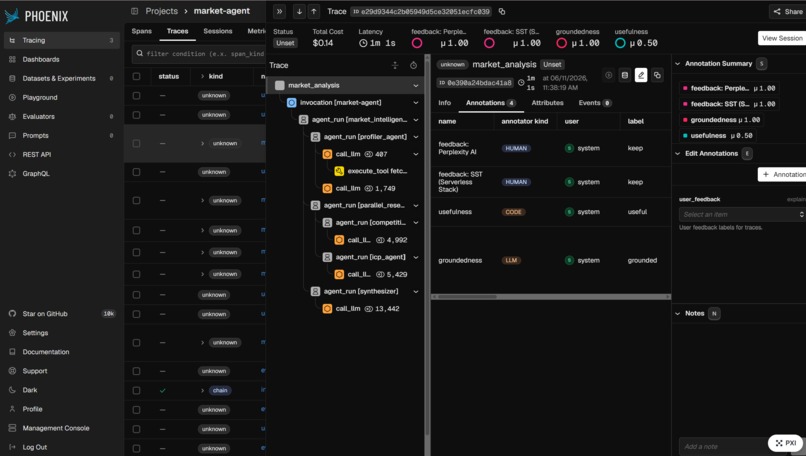Click the Documentation icon

click(12, 352)
